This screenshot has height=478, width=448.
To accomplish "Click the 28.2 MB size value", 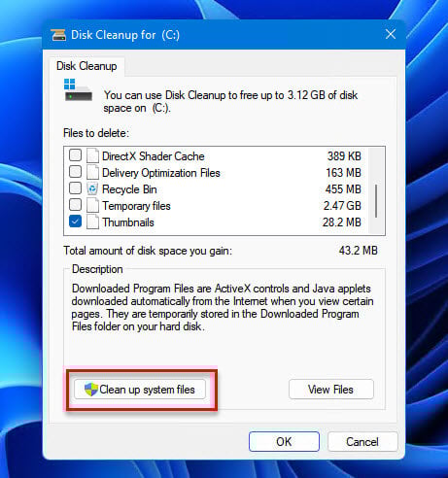I will pos(342,222).
